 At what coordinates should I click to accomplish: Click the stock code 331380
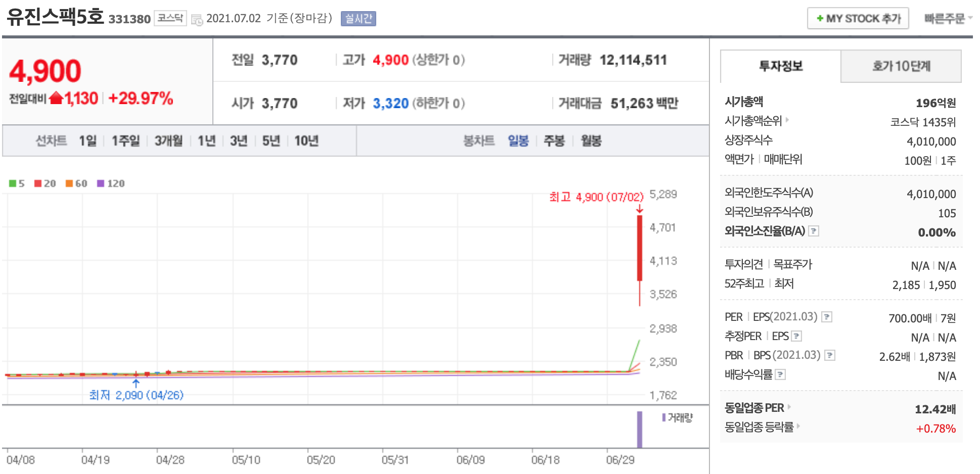point(129,19)
